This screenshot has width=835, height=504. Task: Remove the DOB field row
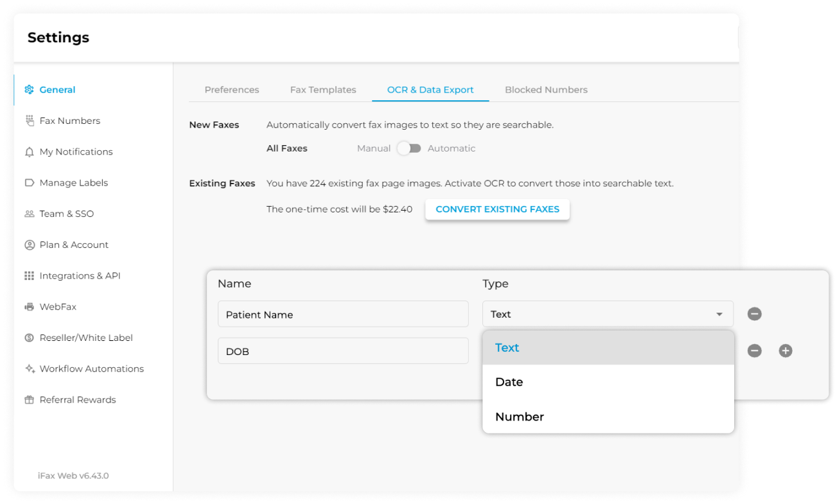755,351
